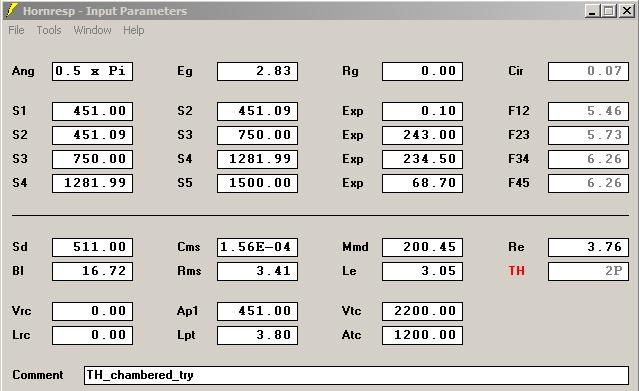Image resolution: width=639 pixels, height=391 pixels.
Task: Click the F12 value box
Action: (588, 111)
